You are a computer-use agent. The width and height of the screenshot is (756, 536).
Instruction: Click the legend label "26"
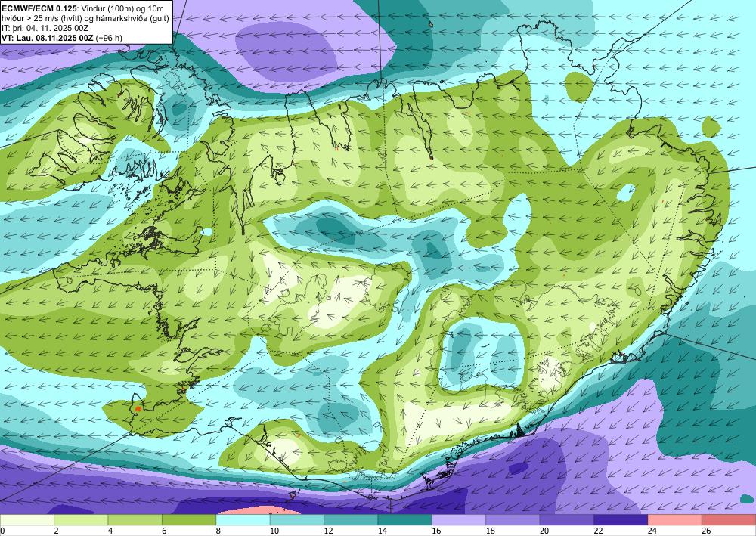[x=706, y=531]
